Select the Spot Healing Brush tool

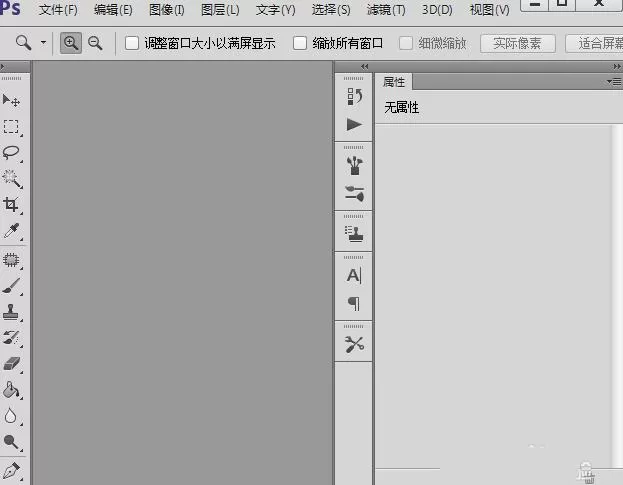tap(11, 260)
